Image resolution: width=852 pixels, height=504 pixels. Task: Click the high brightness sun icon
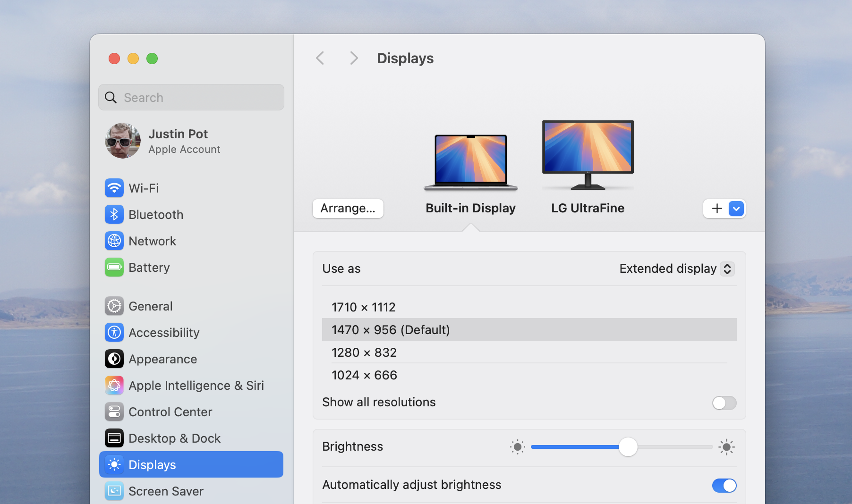(x=726, y=447)
